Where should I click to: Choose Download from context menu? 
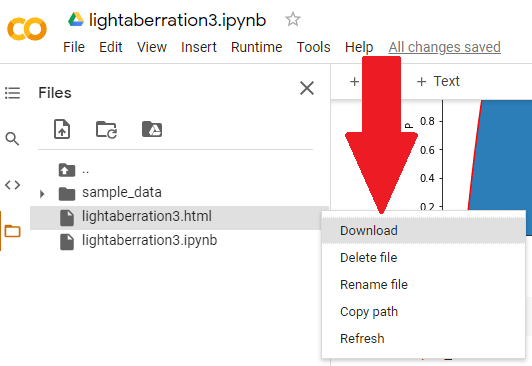pyautogui.click(x=423, y=231)
